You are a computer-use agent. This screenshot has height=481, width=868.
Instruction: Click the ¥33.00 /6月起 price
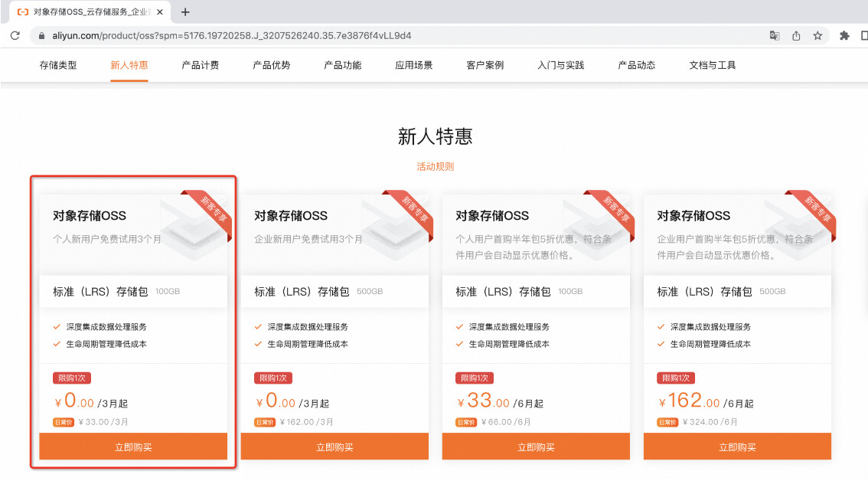[500, 401]
